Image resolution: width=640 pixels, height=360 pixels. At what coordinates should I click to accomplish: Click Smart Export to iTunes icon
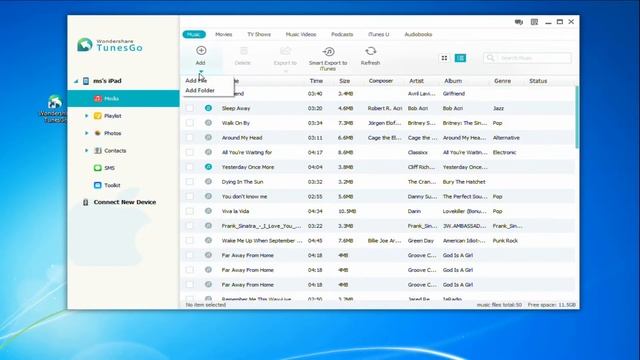coord(329,51)
